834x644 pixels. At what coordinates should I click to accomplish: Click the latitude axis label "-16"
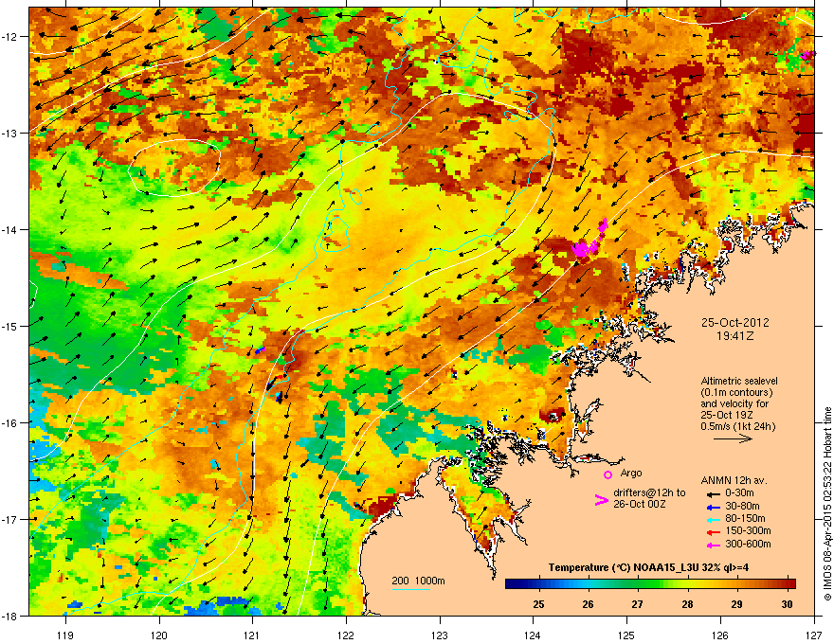coord(9,423)
